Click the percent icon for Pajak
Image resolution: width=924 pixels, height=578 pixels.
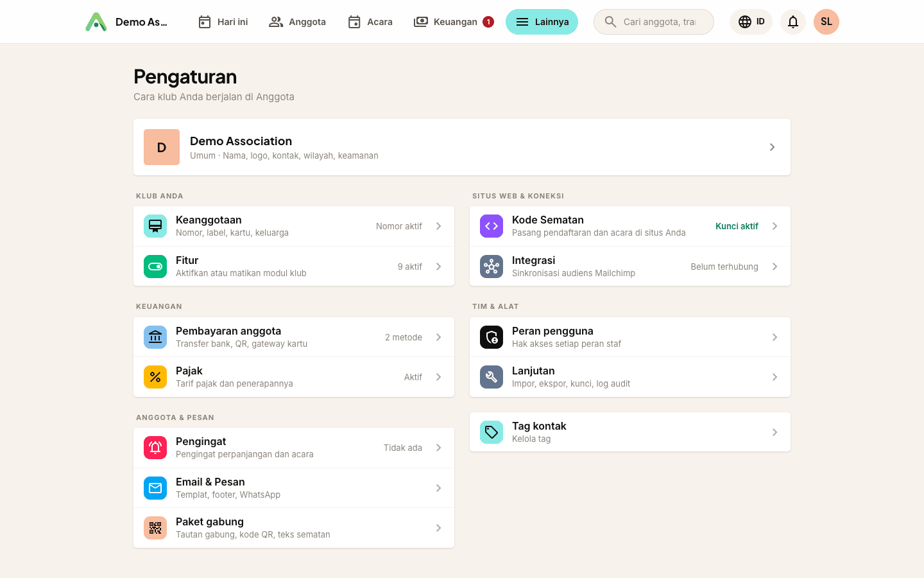pos(155,377)
